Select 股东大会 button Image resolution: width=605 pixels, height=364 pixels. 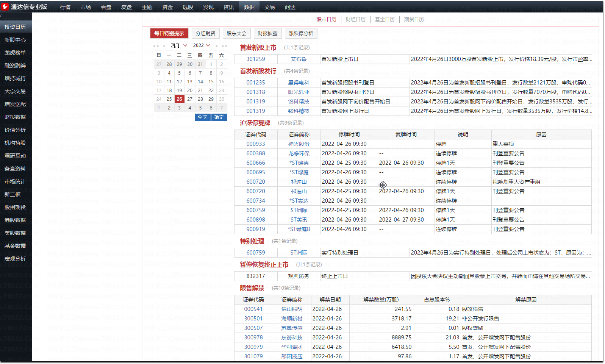237,33
